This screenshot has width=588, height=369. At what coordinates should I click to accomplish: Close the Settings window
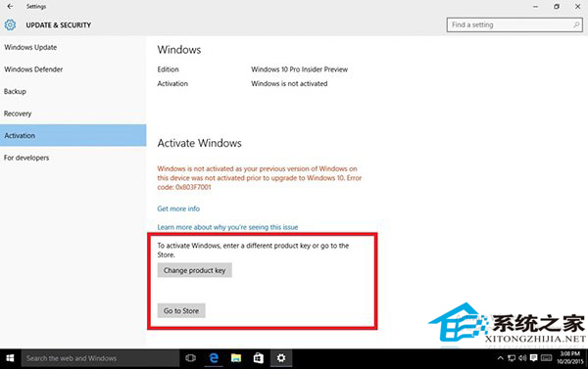point(578,7)
